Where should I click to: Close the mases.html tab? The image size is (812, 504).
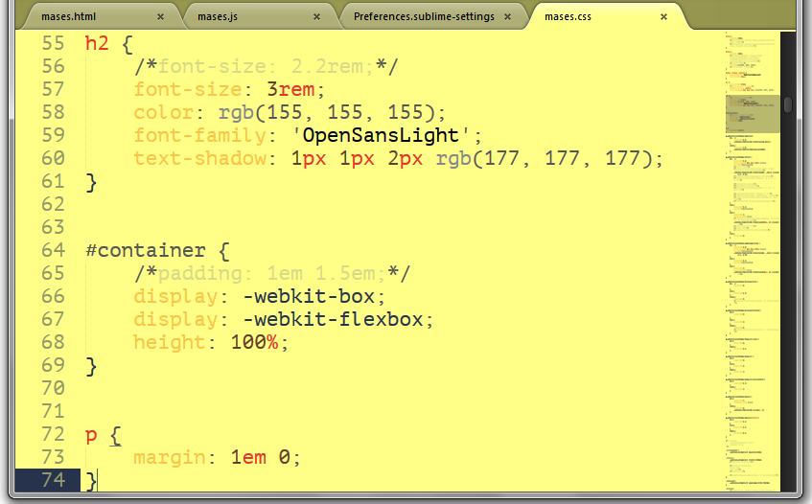(x=160, y=16)
